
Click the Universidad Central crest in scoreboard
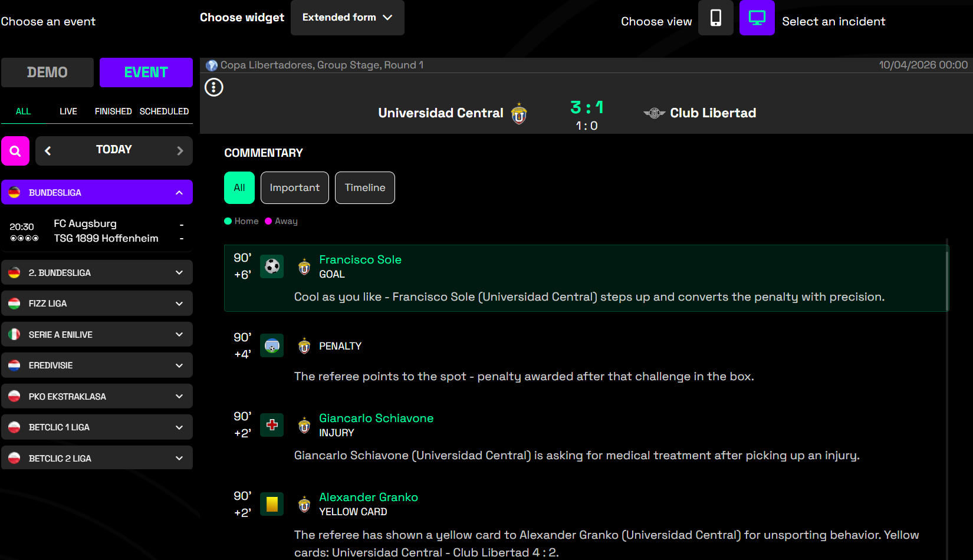[519, 113]
